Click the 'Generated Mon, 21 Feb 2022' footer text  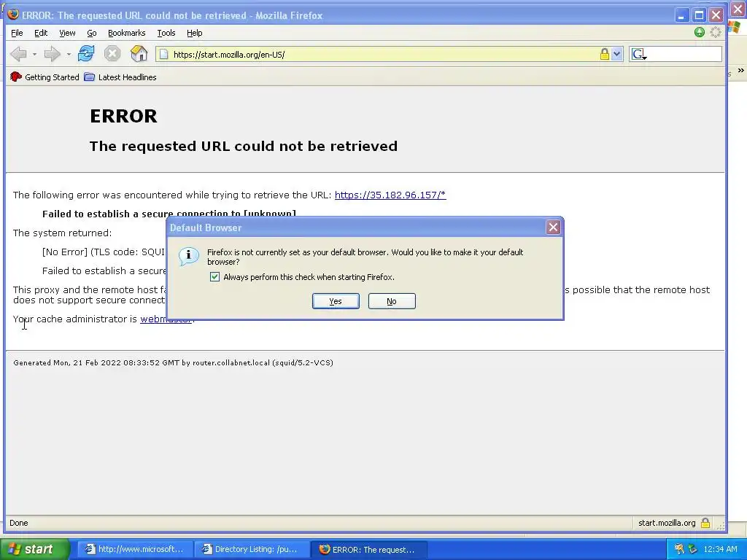[174, 363]
